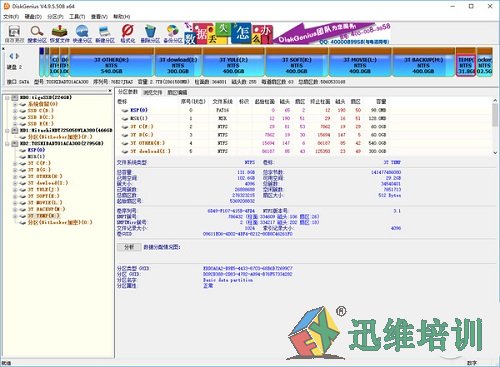Open the Recover Files tool
The height and width of the screenshot is (367, 500).
(x=59, y=34)
